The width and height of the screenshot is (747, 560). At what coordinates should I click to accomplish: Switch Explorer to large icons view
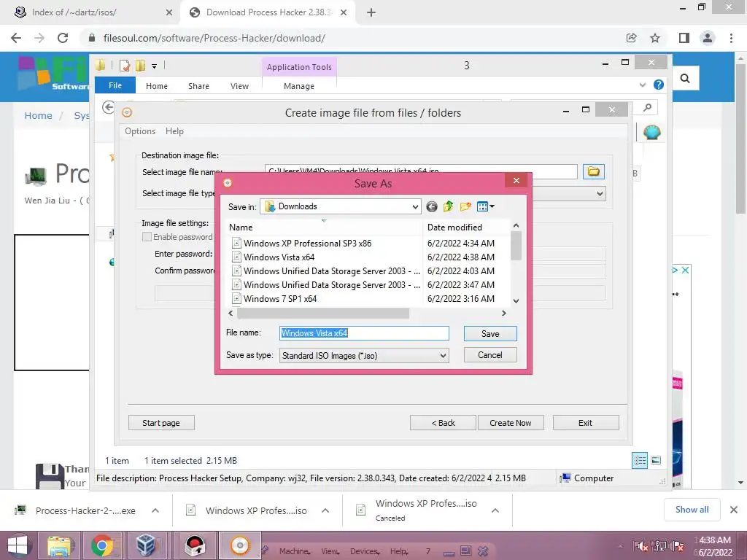656,460
